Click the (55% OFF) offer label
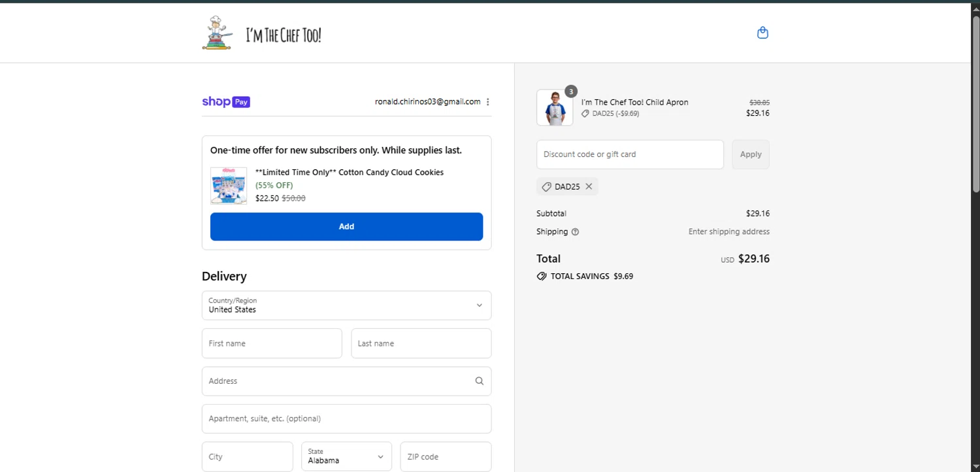 click(274, 186)
